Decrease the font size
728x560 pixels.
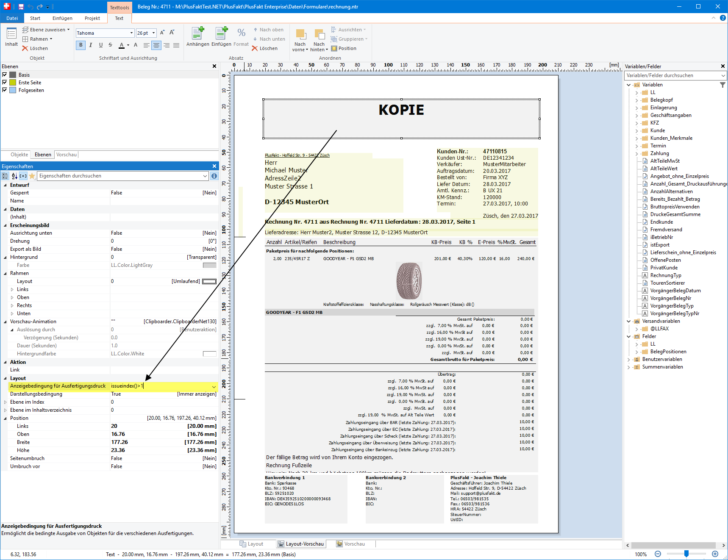coord(172,33)
